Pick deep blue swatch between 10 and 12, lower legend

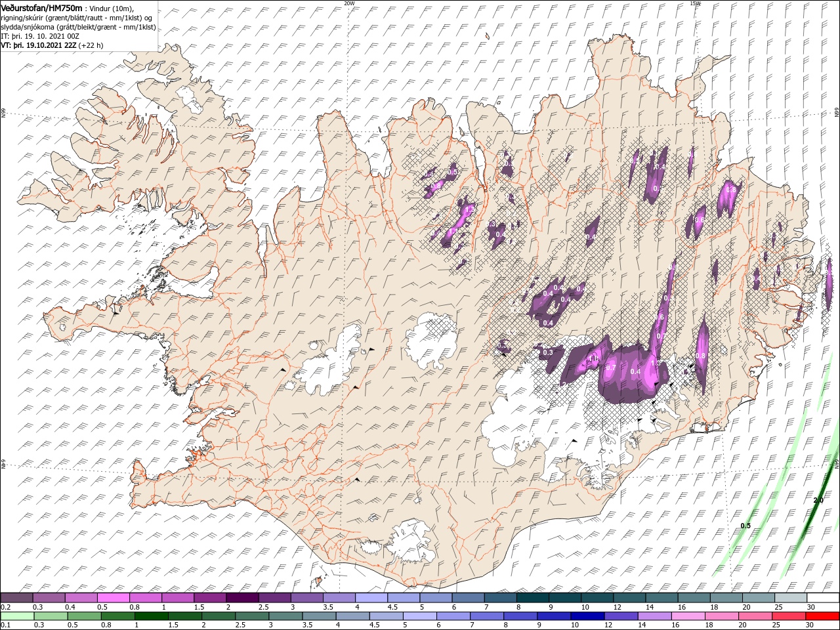coord(587,616)
